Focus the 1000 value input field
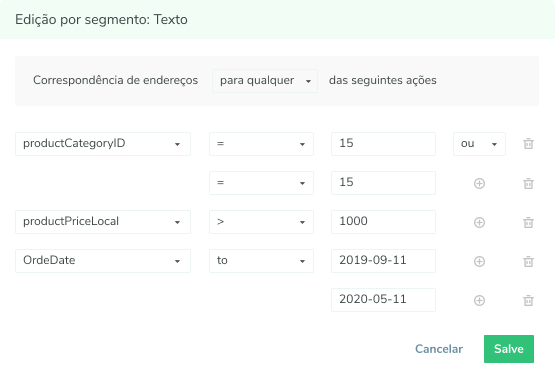The image size is (555, 382). tap(383, 222)
